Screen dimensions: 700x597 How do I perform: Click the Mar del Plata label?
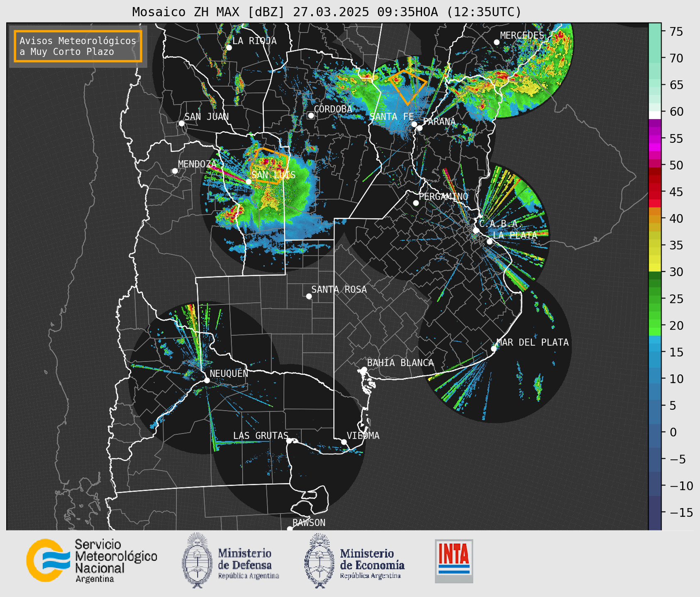point(532,342)
